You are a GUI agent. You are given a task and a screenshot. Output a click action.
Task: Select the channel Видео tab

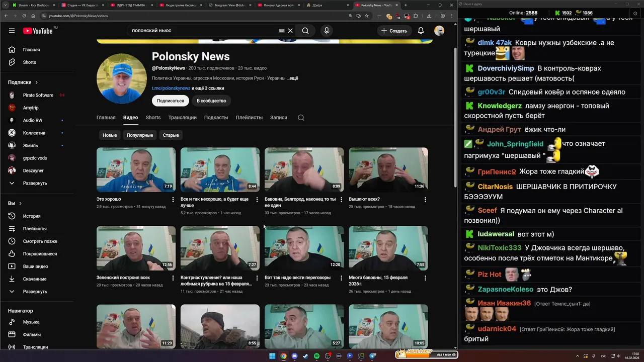130,118
